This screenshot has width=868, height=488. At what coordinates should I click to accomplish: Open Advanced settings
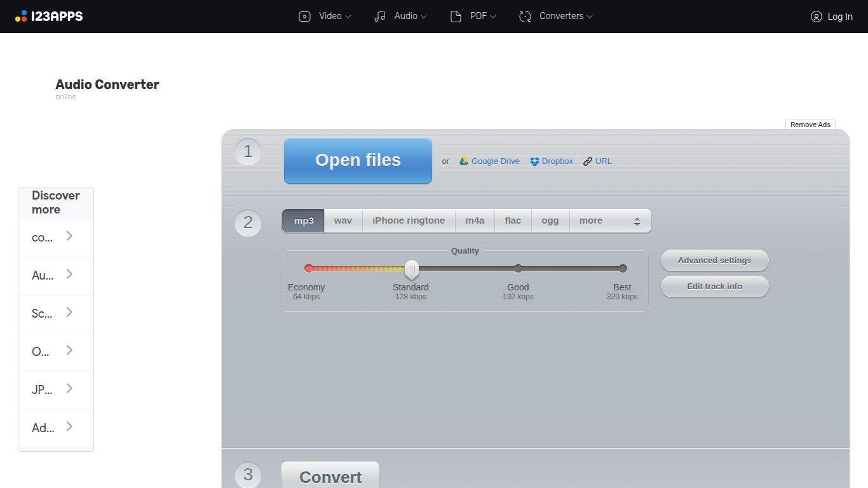pyautogui.click(x=714, y=261)
